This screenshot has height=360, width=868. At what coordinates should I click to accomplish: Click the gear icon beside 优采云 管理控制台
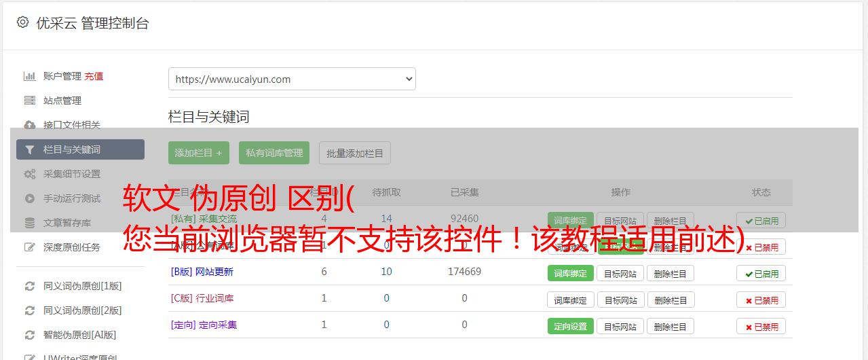click(22, 22)
